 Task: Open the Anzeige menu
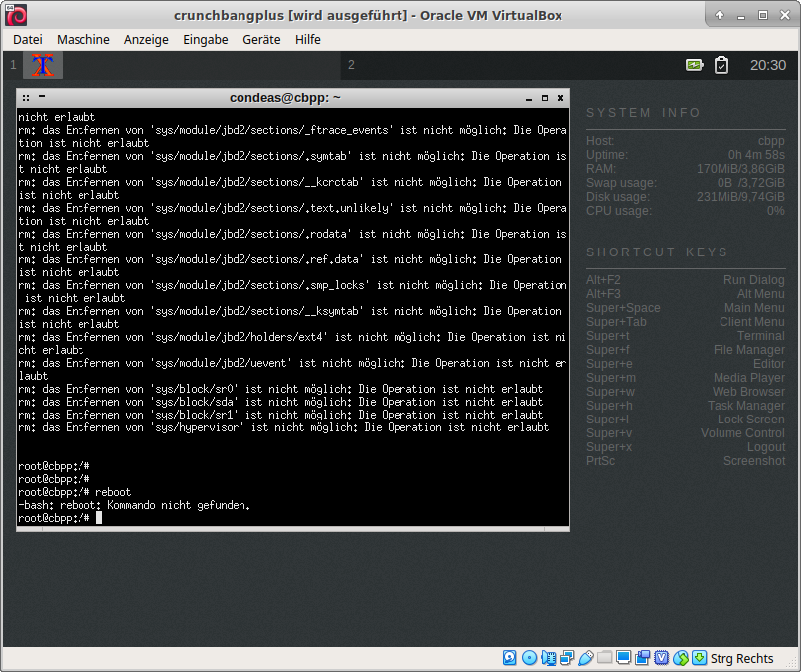pyautogui.click(x=146, y=39)
